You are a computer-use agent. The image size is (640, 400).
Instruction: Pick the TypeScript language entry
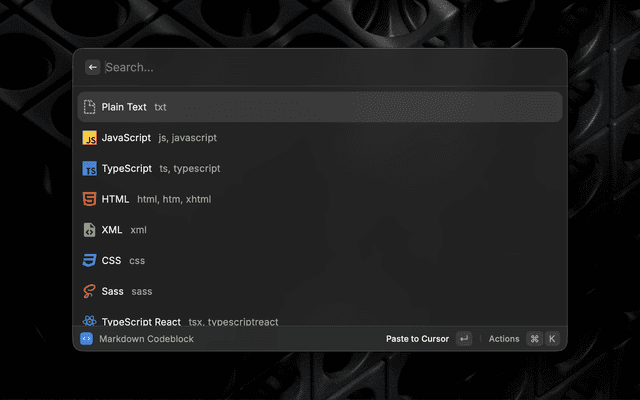(320, 169)
